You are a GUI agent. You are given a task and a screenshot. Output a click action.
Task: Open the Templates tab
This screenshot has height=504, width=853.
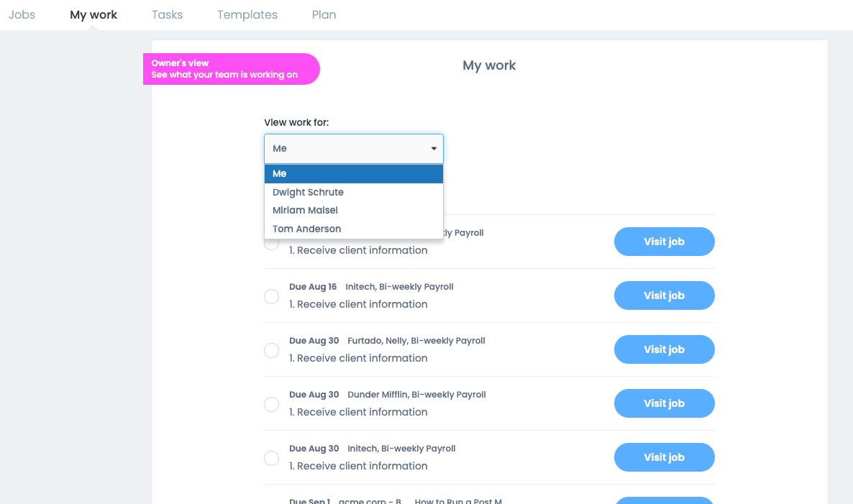tap(247, 14)
